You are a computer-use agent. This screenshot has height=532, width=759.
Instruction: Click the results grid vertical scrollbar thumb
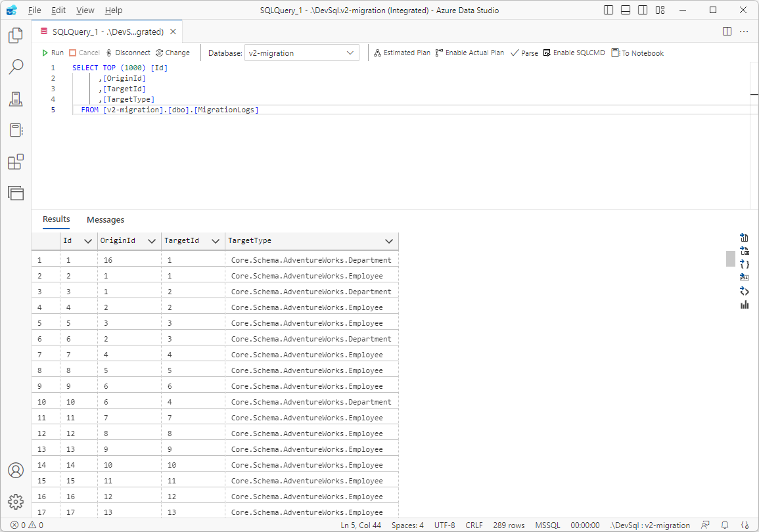click(731, 259)
